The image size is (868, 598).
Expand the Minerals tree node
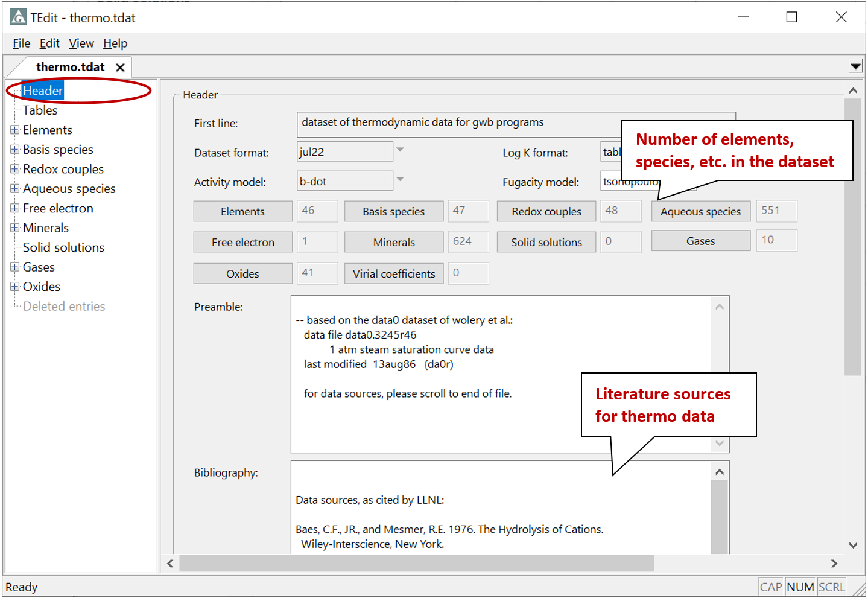click(x=15, y=227)
